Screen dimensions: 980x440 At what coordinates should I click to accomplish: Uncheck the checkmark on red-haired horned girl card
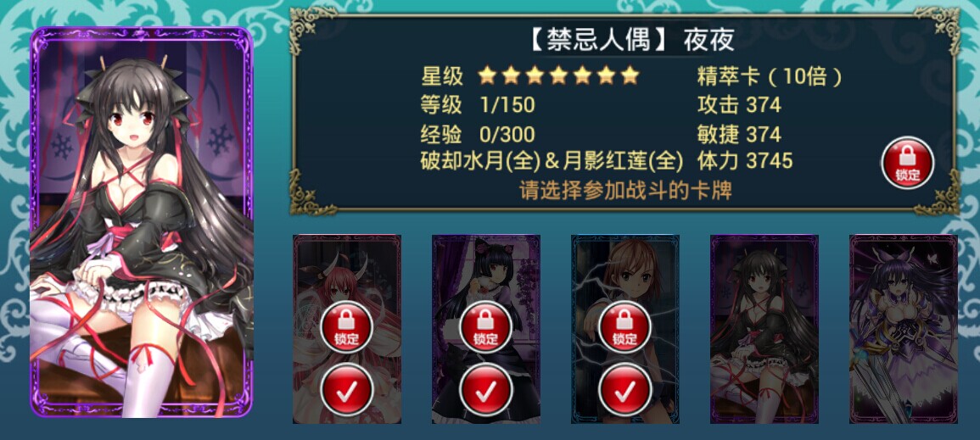click(x=347, y=389)
